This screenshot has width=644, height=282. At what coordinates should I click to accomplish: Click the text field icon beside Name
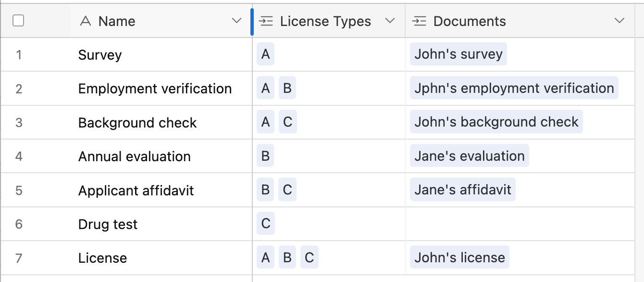[86, 21]
